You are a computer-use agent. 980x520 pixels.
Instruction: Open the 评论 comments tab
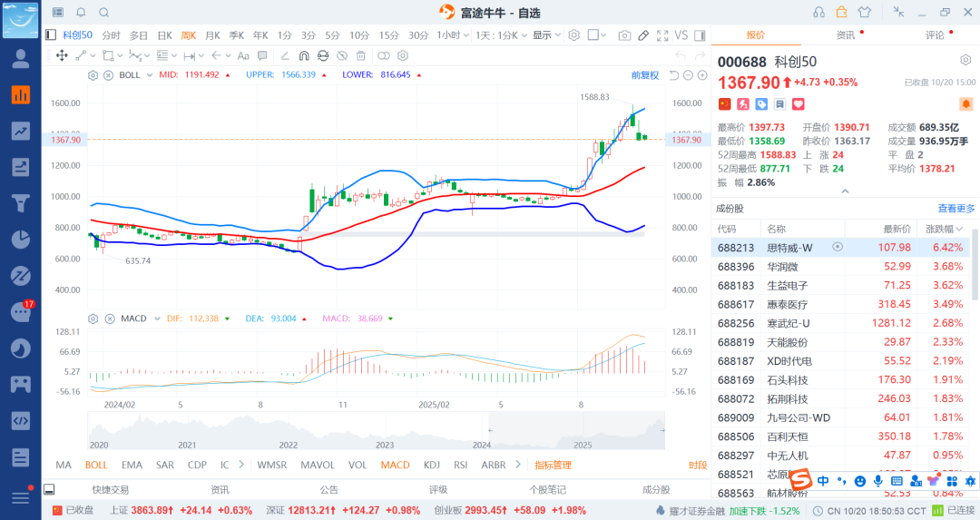coord(935,35)
